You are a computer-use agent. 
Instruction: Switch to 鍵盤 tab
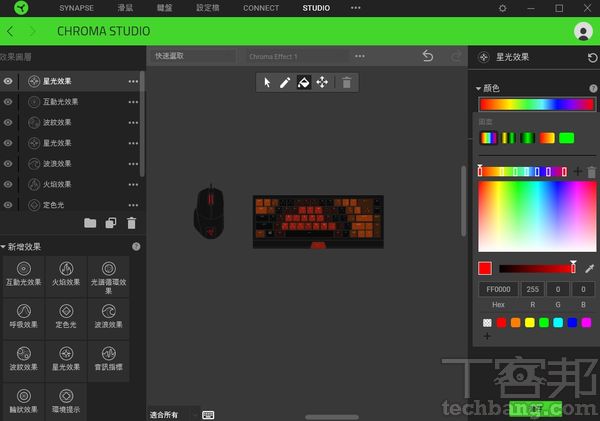165,8
